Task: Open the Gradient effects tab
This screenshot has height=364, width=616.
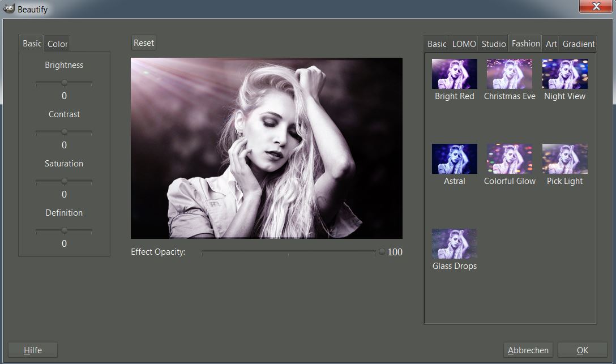Action: (578, 44)
